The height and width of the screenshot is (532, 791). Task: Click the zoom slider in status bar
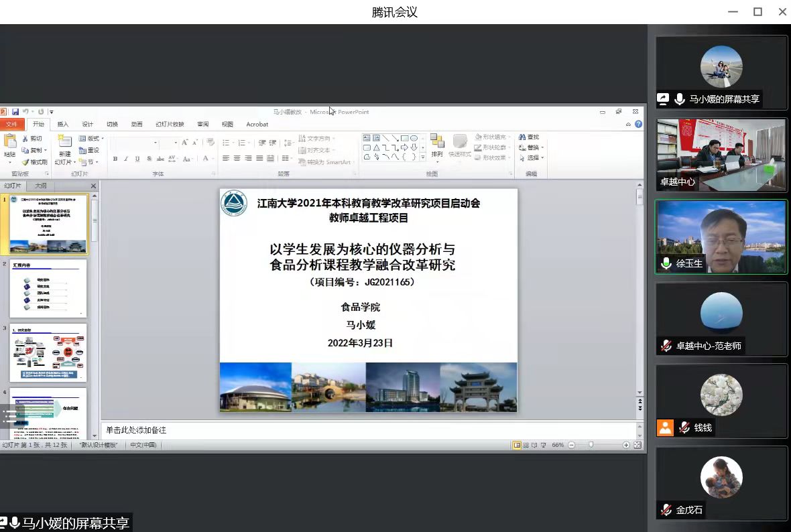tap(591, 445)
